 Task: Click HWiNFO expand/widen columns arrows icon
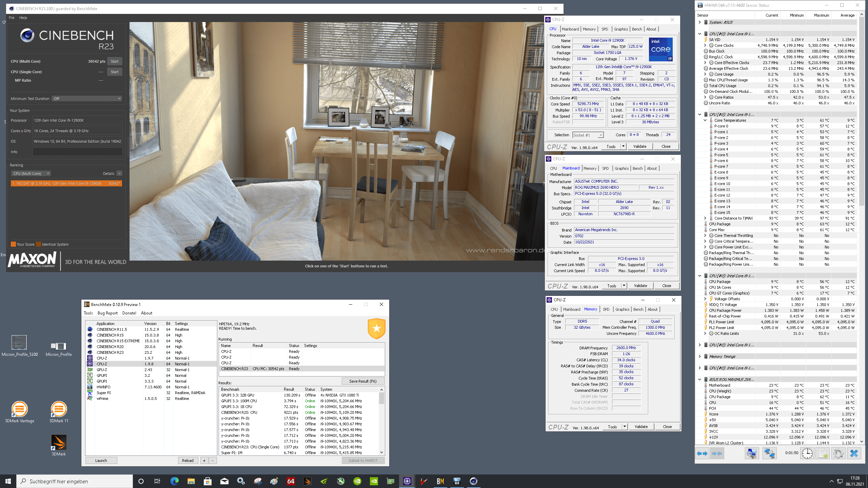[x=702, y=453]
